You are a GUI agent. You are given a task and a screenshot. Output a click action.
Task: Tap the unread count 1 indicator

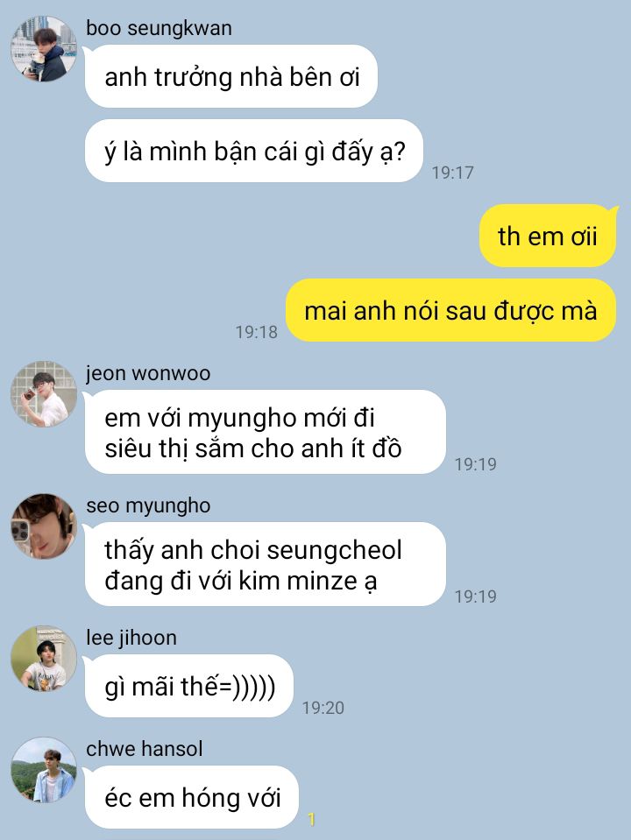click(x=311, y=819)
